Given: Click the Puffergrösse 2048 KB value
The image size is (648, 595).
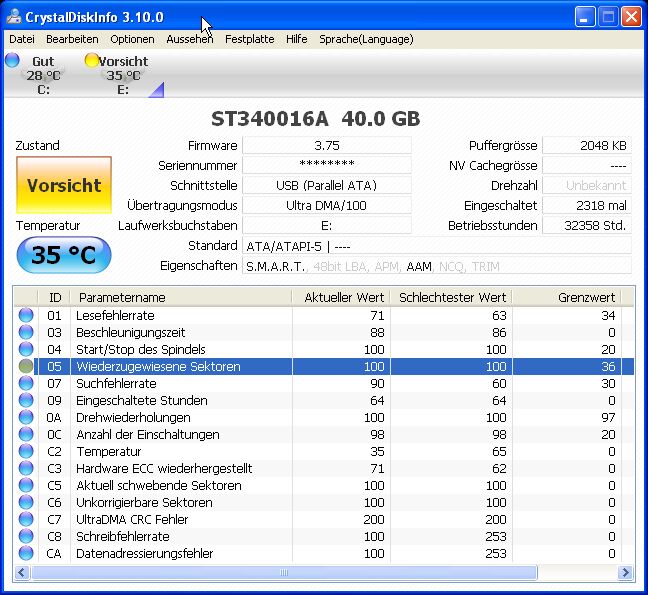Looking at the screenshot, I should click(587, 145).
